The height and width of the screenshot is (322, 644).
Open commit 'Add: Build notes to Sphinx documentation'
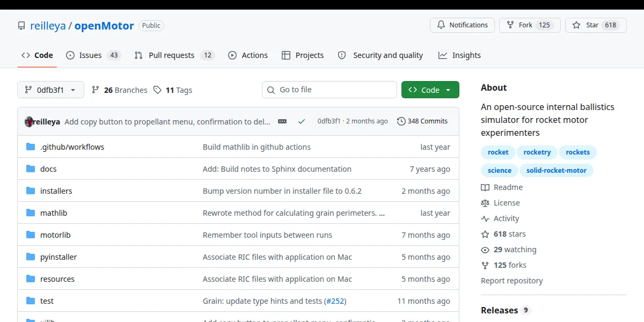277,169
